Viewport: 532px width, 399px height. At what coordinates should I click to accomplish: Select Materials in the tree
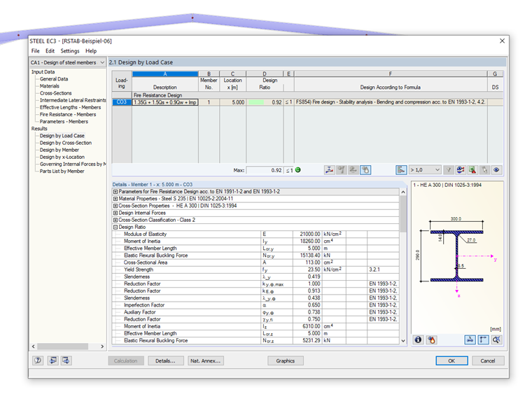[50, 86]
